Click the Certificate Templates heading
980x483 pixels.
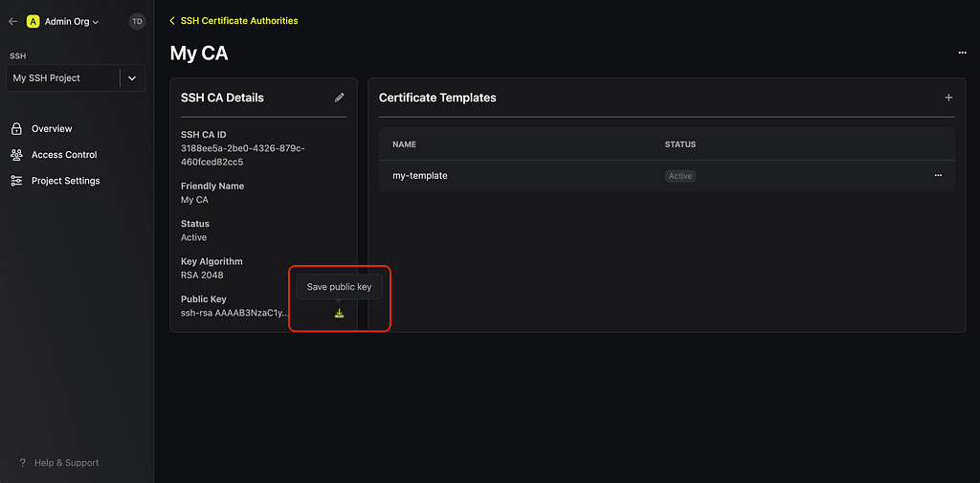[x=437, y=98]
